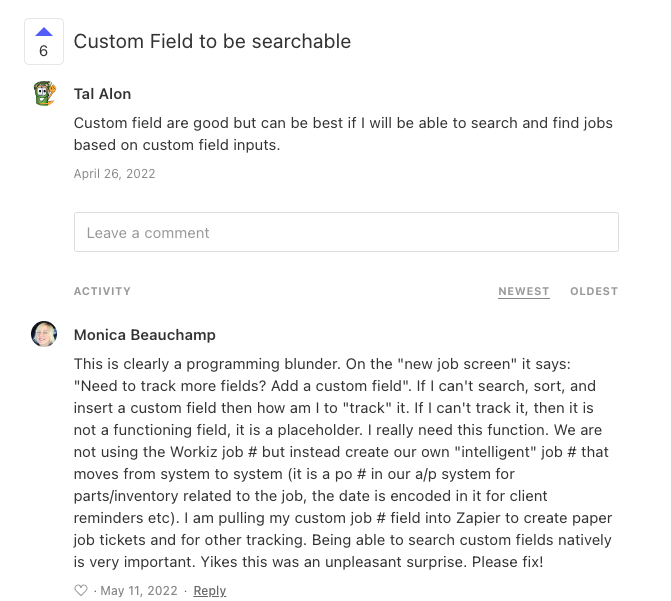
Task: Reply to Monica Beauchamp's comment
Action: pyautogui.click(x=210, y=591)
